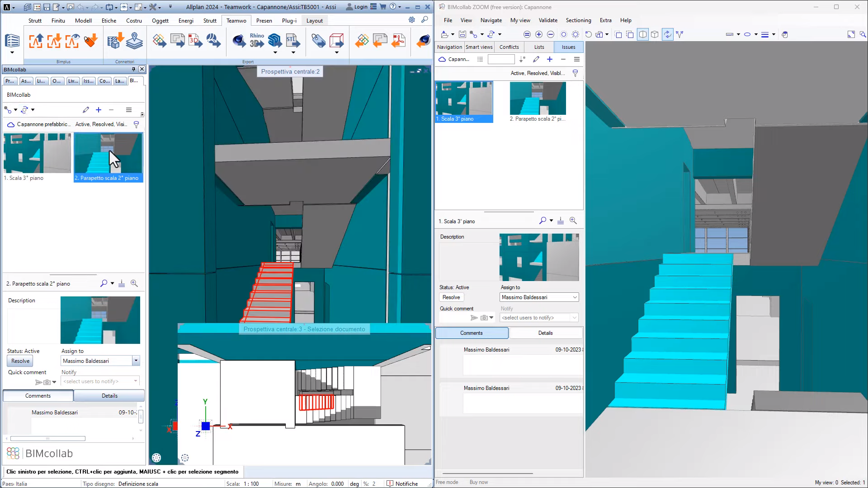Open the Layout ribbon tab

(315, 20)
